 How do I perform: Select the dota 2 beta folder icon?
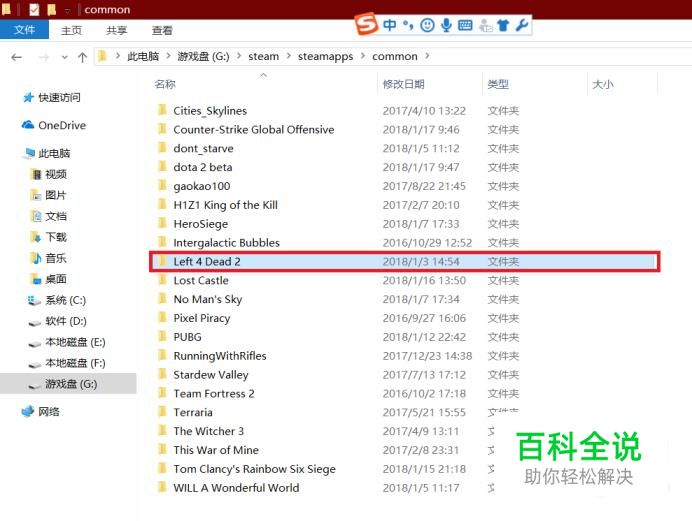[x=162, y=167]
